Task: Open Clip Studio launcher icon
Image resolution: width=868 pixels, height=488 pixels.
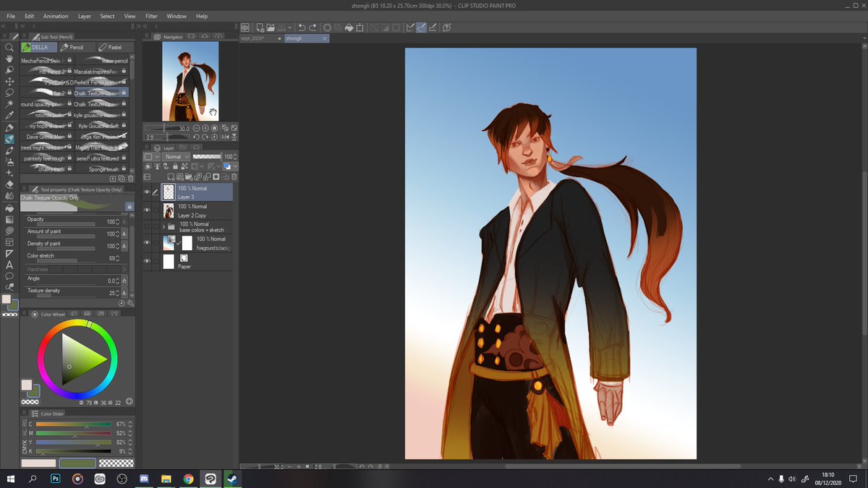Action: (x=246, y=27)
